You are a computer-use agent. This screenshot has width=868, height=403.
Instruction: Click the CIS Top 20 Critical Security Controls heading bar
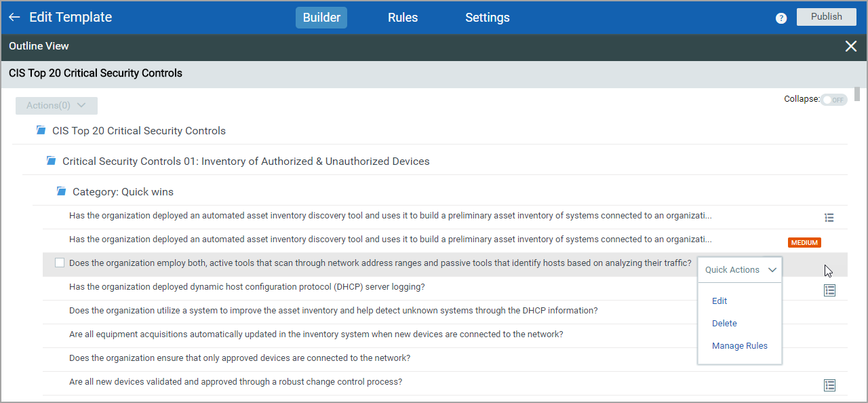[x=434, y=74]
